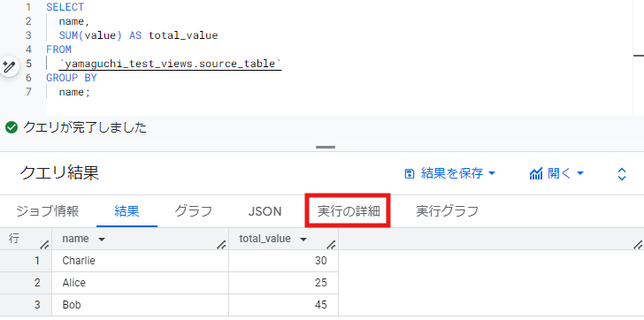Open total_value column sort dropdown arrow
Screen dimensions: 644x320
(303, 240)
